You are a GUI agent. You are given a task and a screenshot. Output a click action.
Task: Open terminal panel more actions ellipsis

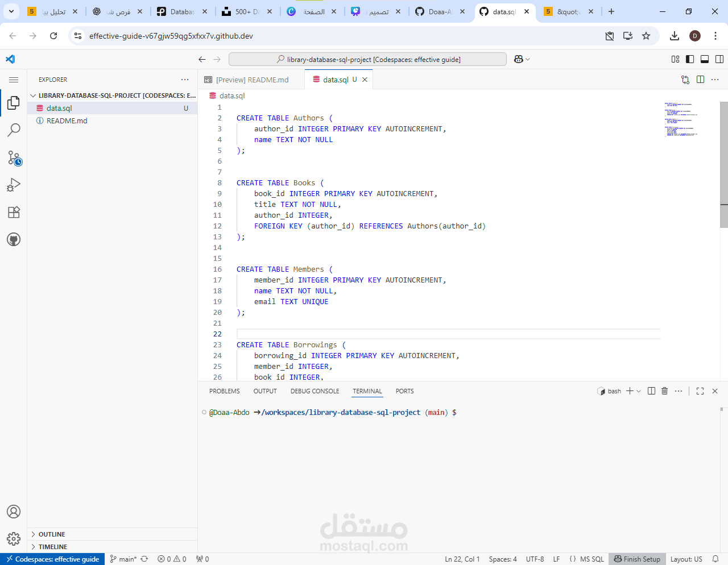(679, 391)
